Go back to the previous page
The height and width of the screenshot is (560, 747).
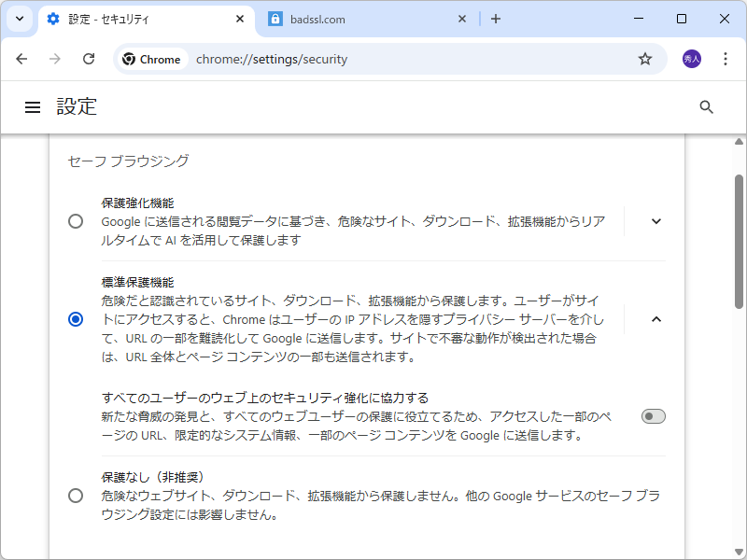[21, 58]
